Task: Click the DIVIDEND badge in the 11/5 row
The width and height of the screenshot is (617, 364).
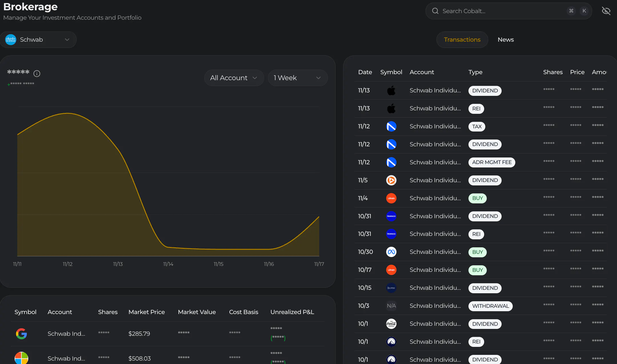Action: [485, 180]
